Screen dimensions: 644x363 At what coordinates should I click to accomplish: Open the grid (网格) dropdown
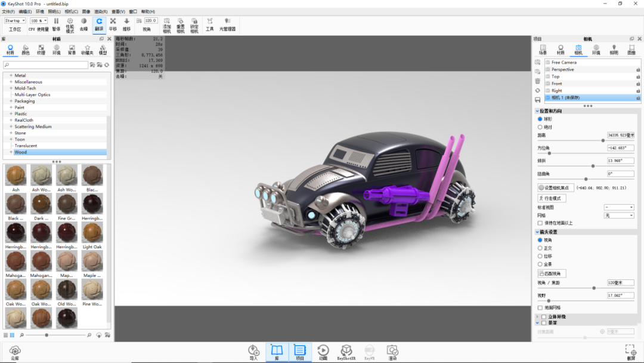point(619,216)
